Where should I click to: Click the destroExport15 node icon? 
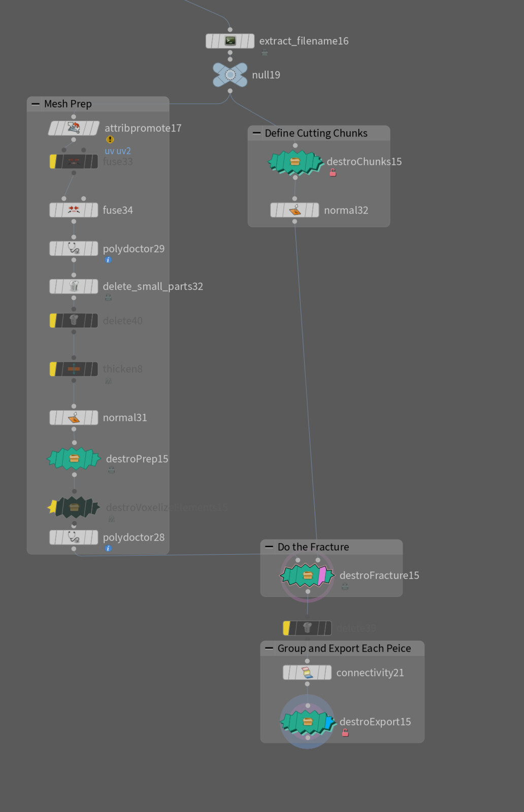(x=307, y=721)
